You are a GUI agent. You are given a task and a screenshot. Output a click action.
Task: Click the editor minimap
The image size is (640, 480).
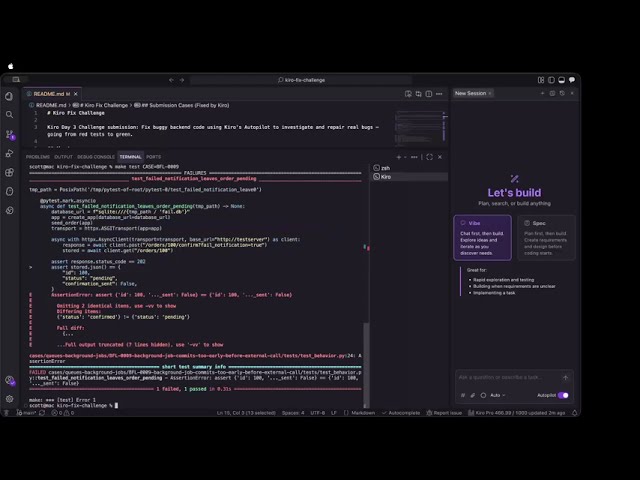tap(420, 127)
